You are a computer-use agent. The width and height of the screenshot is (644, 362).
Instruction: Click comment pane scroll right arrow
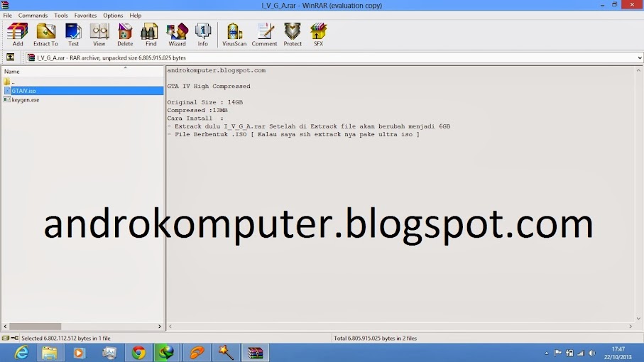[x=631, y=327]
